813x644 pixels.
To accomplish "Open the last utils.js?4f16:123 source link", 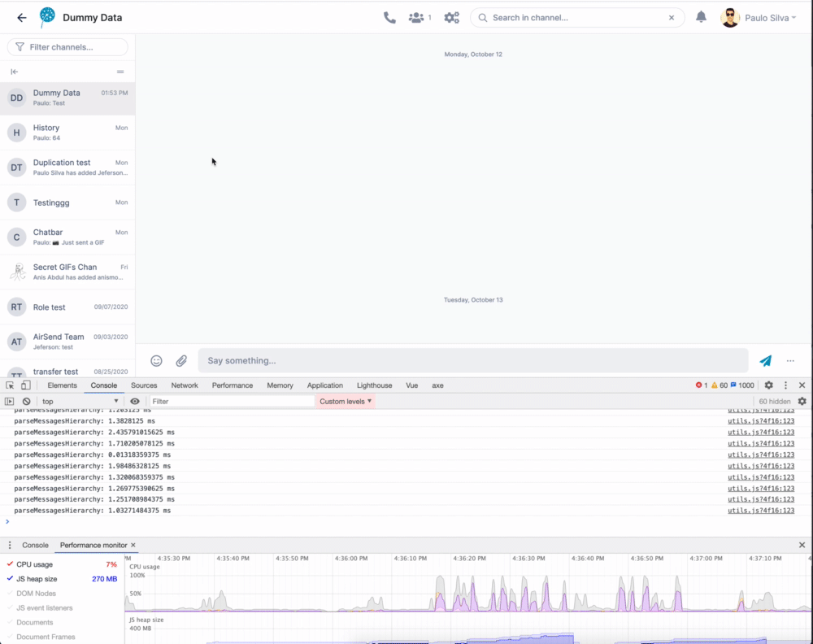I will pos(761,511).
